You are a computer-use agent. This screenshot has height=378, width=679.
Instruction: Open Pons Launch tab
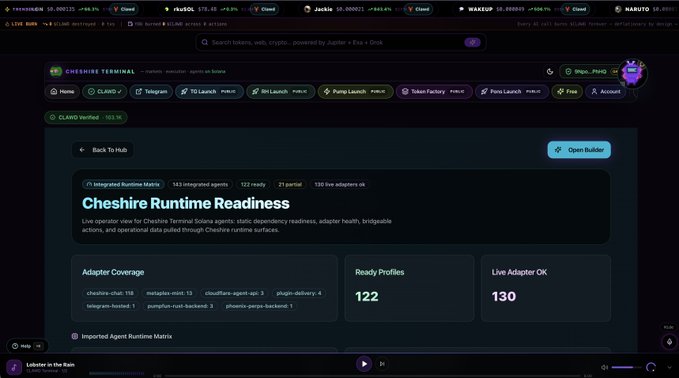(x=512, y=91)
